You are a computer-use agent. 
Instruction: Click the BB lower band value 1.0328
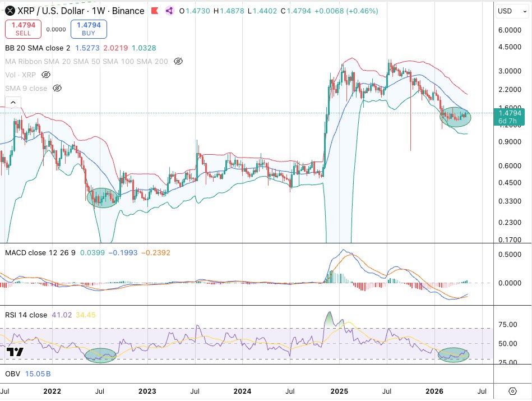click(144, 48)
